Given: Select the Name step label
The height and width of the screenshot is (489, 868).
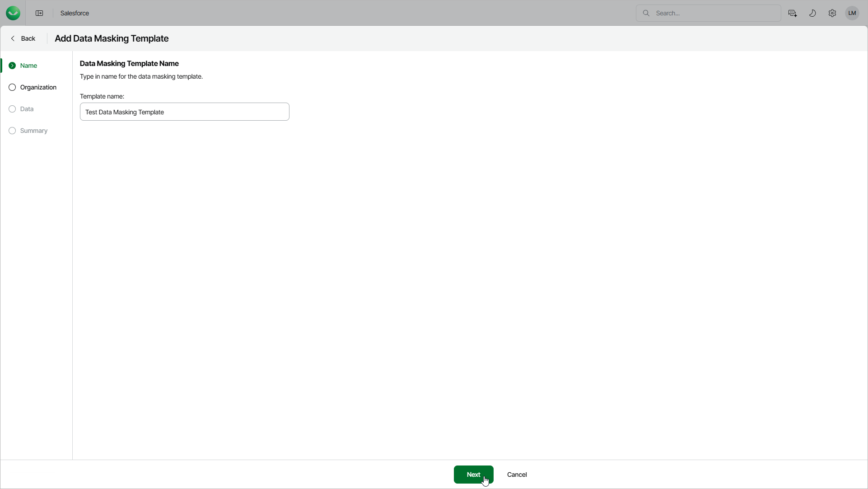Looking at the screenshot, I should (28, 66).
